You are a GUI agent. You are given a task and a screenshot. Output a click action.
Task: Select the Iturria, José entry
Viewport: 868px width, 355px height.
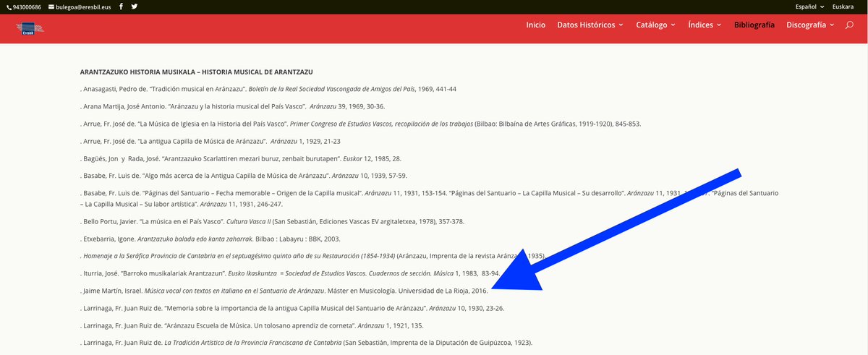[290, 273]
